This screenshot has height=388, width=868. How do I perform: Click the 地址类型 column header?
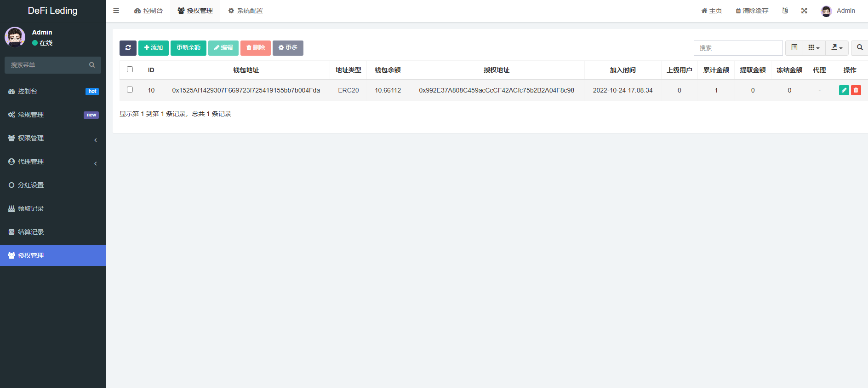348,70
